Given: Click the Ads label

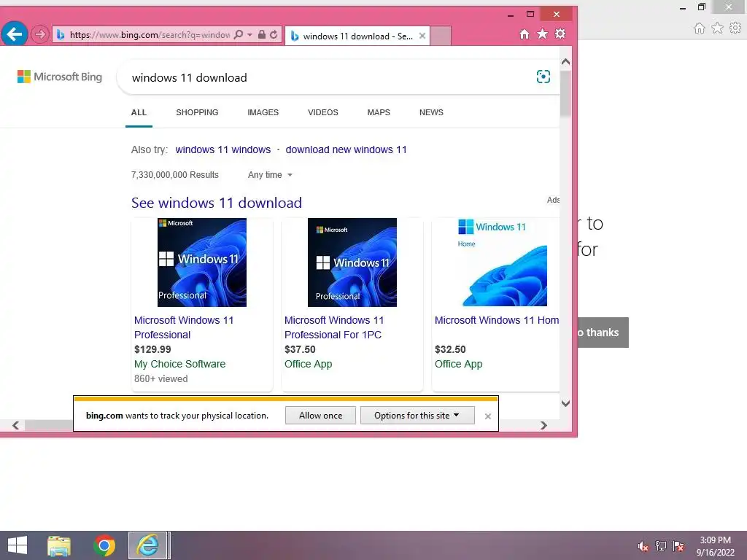Looking at the screenshot, I should pos(553,200).
